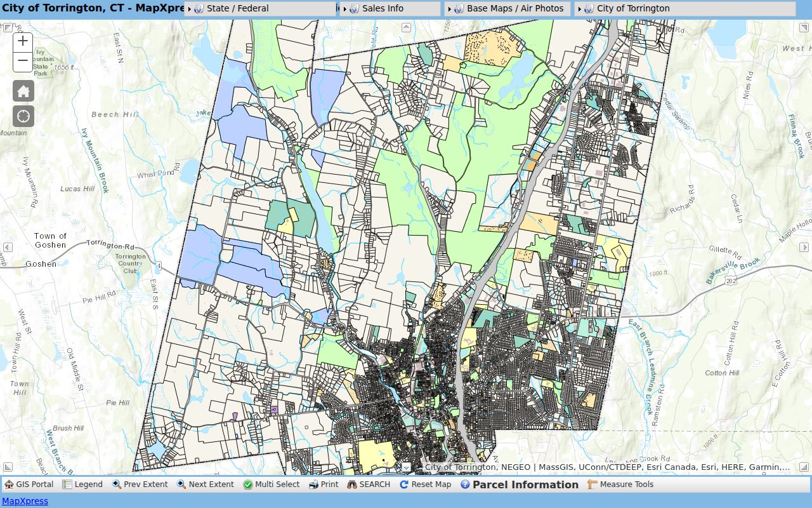The image size is (812, 508).
Task: Open the GIS Portal
Action: point(29,485)
